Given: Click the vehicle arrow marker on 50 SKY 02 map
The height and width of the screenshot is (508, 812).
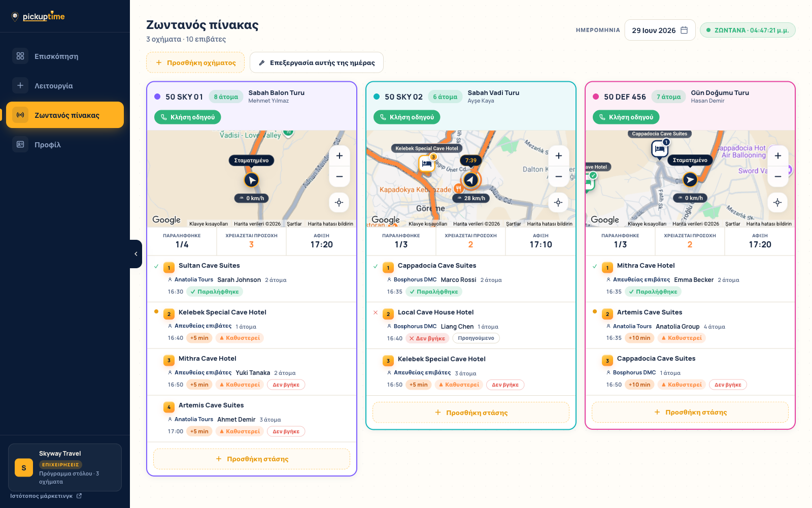Looking at the screenshot, I should click(471, 180).
